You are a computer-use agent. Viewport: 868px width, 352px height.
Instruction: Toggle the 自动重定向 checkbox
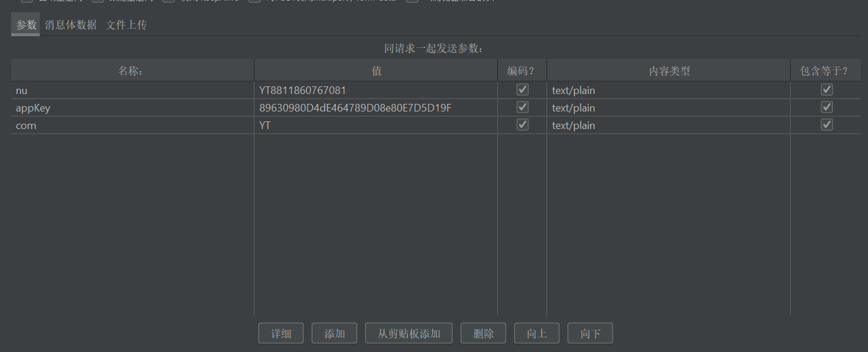(x=26, y=1)
